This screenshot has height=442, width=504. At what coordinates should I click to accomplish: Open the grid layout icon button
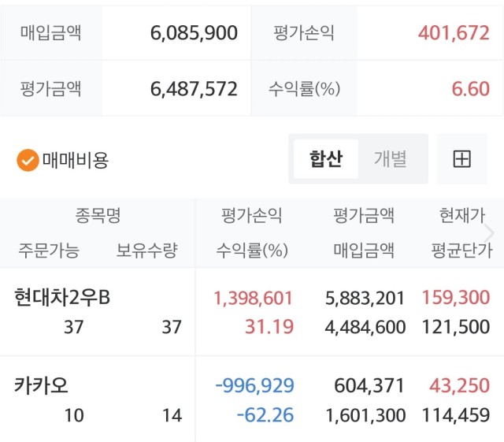tap(462, 159)
